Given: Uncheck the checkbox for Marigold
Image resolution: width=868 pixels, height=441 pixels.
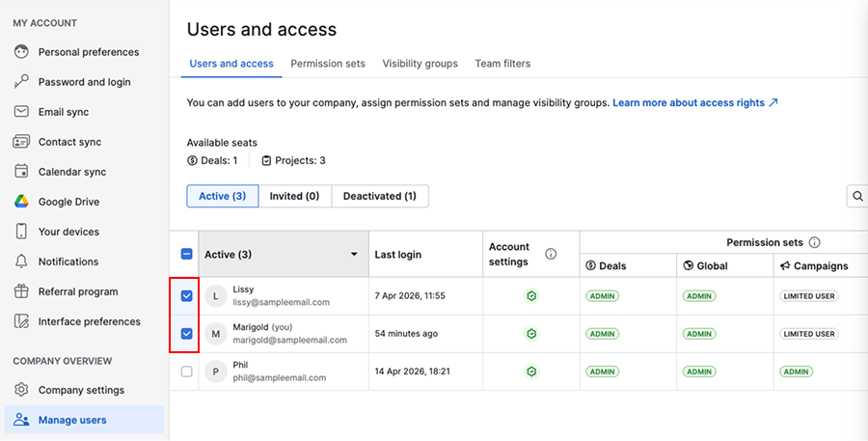Looking at the screenshot, I should click(x=187, y=334).
